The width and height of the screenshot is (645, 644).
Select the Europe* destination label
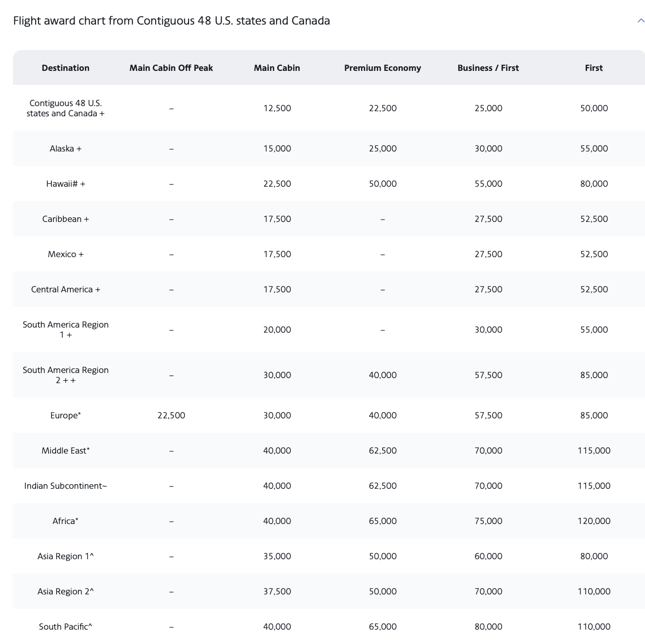(x=65, y=415)
